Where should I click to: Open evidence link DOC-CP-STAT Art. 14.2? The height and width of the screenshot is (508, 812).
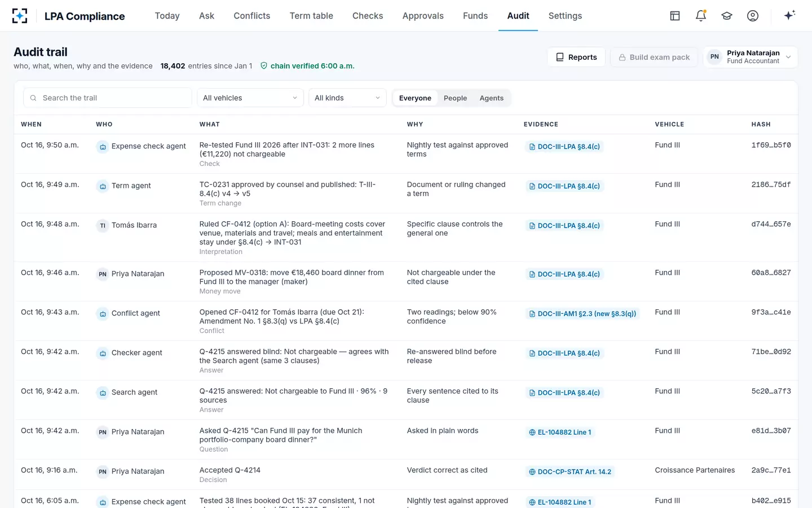click(570, 472)
